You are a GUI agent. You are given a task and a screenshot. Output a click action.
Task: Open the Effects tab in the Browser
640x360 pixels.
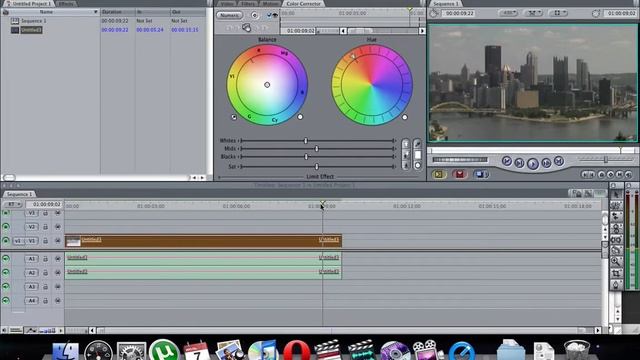pyautogui.click(x=66, y=4)
